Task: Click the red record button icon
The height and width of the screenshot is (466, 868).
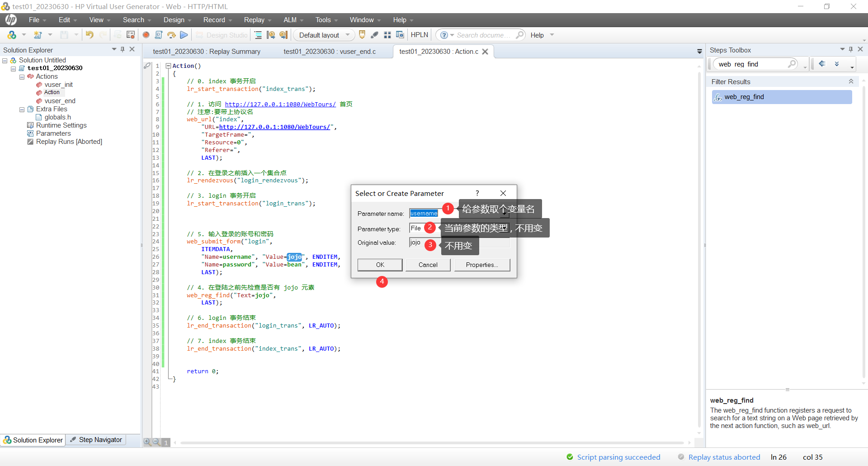Action: (x=146, y=35)
